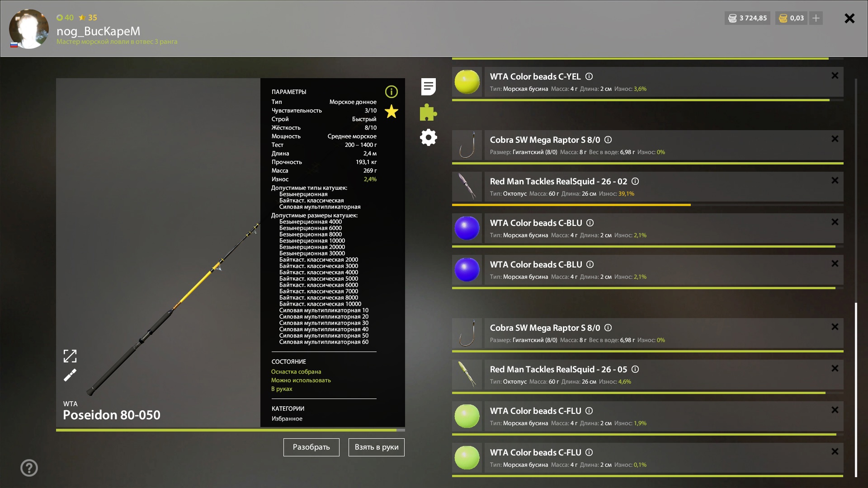Click the player name nog_BucKapeM
Screen dimensions: 868x488
pos(98,31)
